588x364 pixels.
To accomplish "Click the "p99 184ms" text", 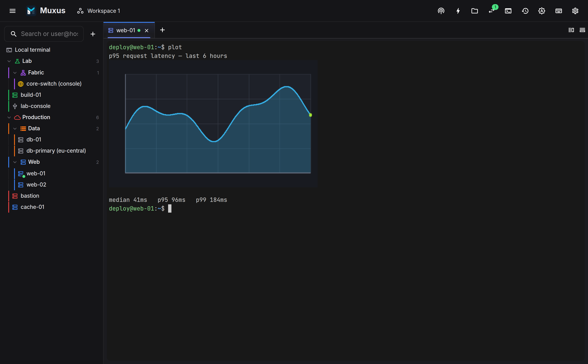I will click(x=211, y=200).
